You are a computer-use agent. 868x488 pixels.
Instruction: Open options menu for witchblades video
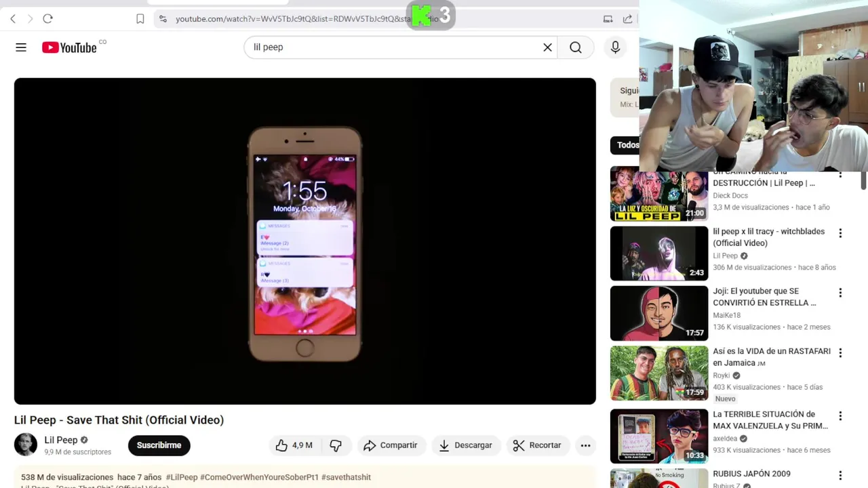tap(840, 233)
